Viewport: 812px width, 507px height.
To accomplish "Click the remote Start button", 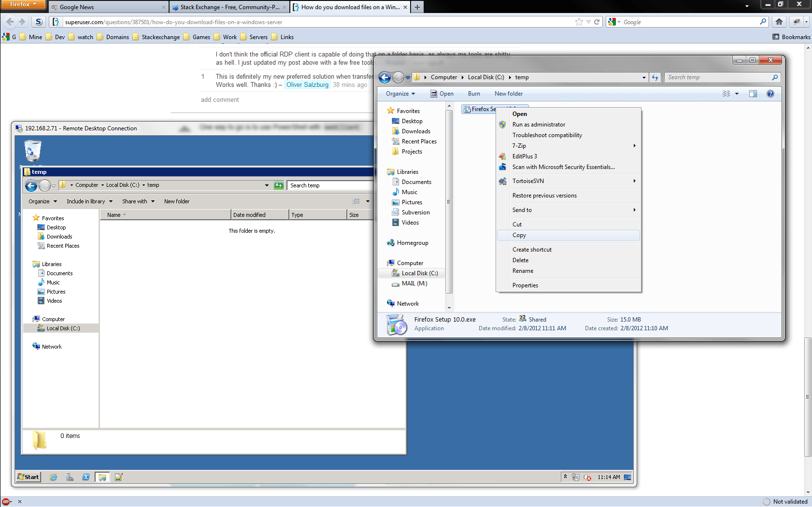I will [28, 477].
